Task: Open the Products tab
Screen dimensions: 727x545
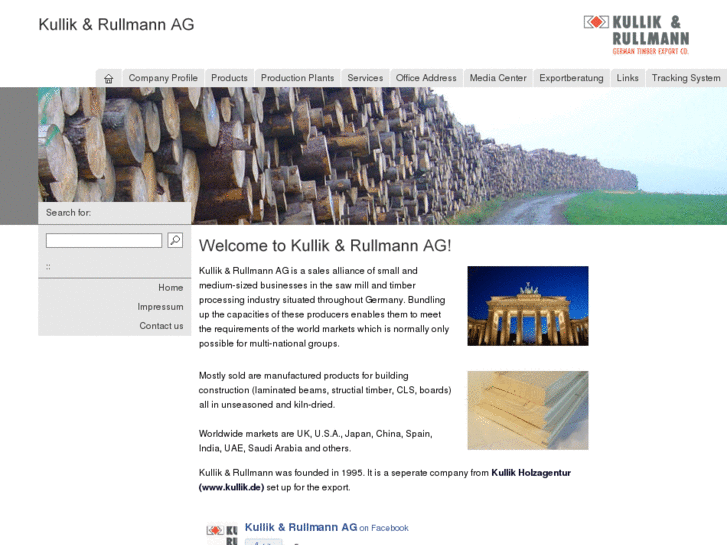Action: [x=230, y=78]
